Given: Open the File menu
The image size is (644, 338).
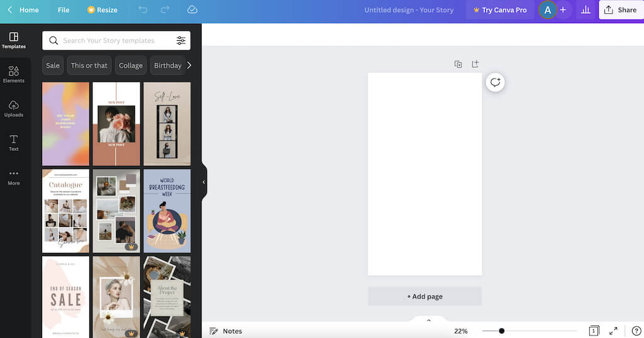Looking at the screenshot, I should (x=64, y=10).
